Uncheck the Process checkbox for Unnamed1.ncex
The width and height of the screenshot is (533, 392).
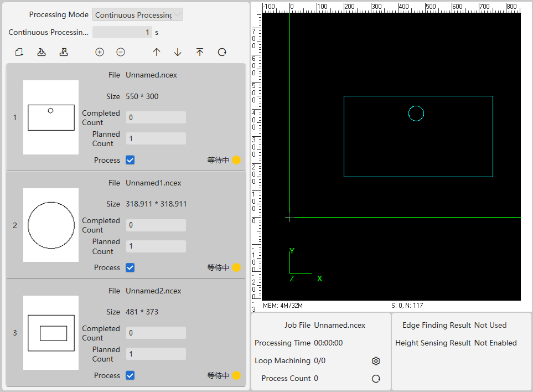[130, 267]
